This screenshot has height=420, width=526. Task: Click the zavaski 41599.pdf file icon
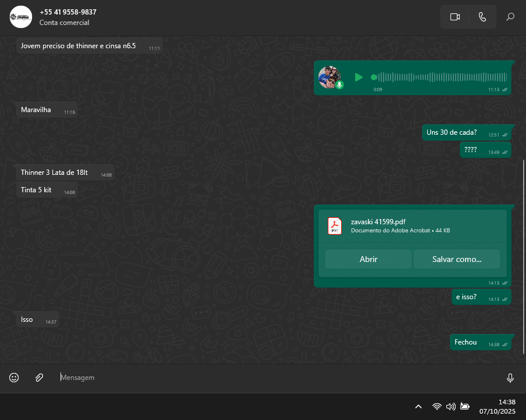click(334, 225)
